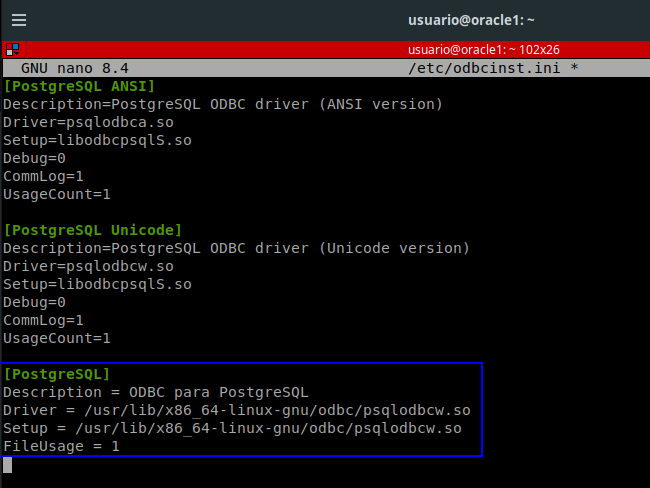Click the terminal title bar usuario@oracle1: ~ 102x26
This screenshot has width=650, height=488.
coord(483,50)
